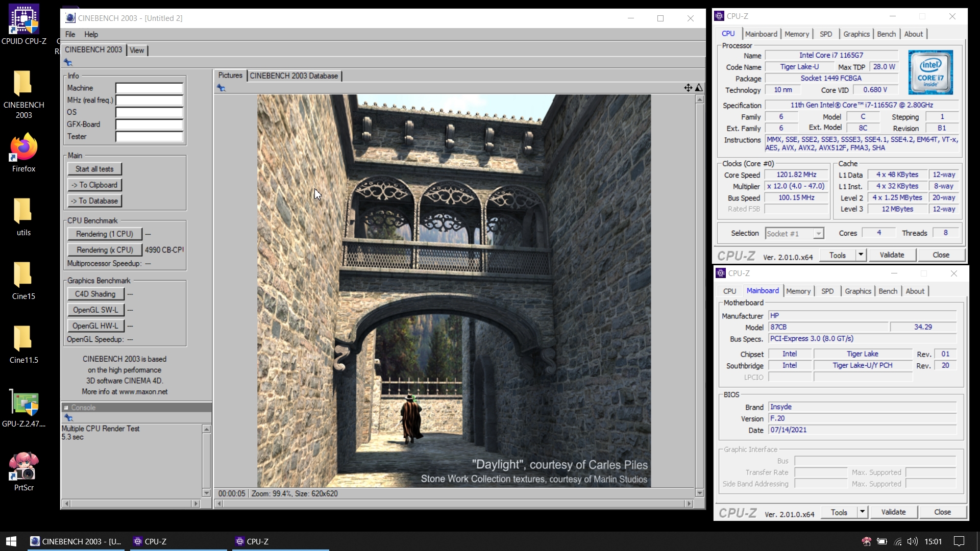Click the rendered Daylight image
980x551 pixels.
tap(454, 291)
